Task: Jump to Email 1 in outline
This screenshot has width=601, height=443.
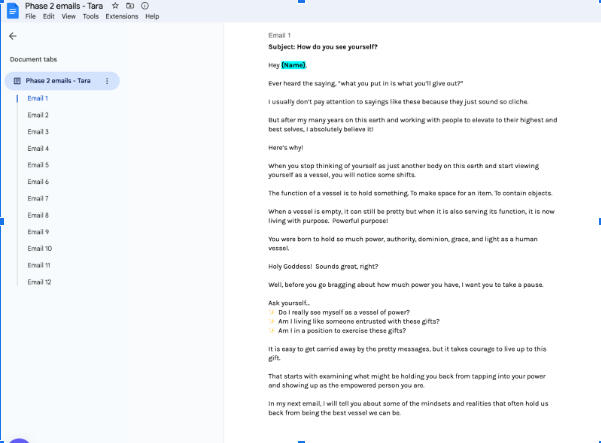Action: [x=38, y=98]
